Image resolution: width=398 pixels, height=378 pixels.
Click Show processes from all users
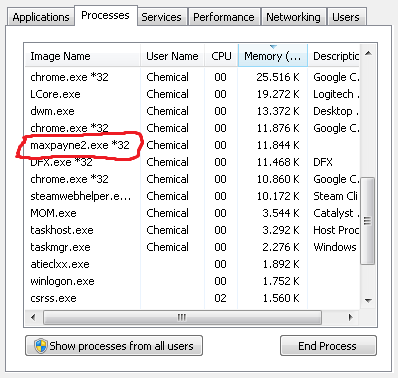(114, 346)
